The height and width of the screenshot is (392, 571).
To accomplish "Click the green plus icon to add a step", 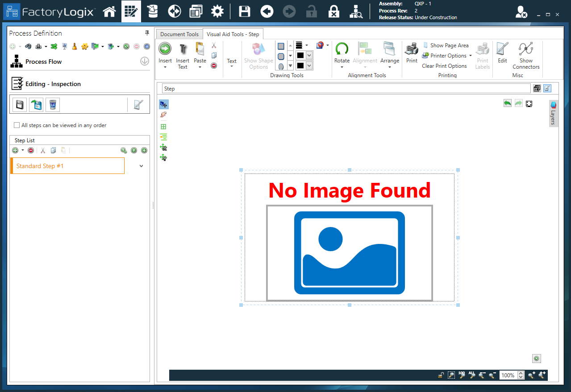I will (x=15, y=150).
